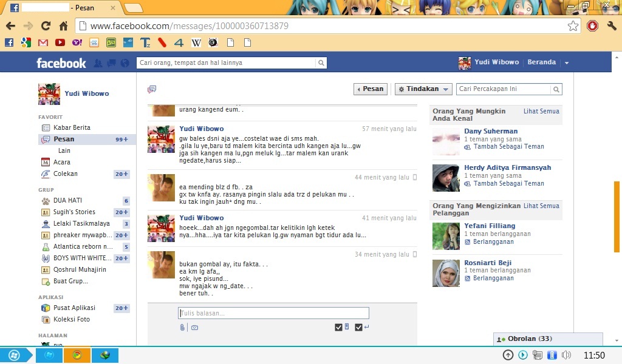Image resolution: width=622 pixels, height=364 pixels.
Task: Click the search magnifier in Facebook search bar
Action: 321,62
